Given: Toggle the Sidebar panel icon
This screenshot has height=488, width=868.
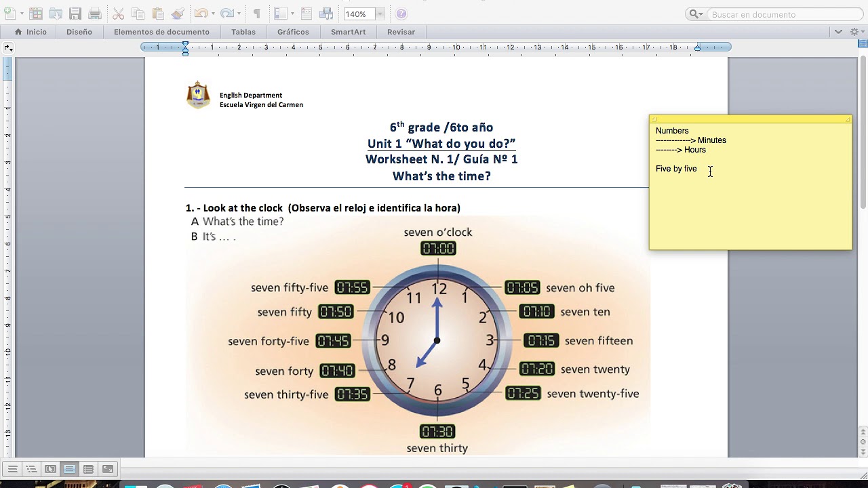Looking at the screenshot, I should (x=280, y=14).
